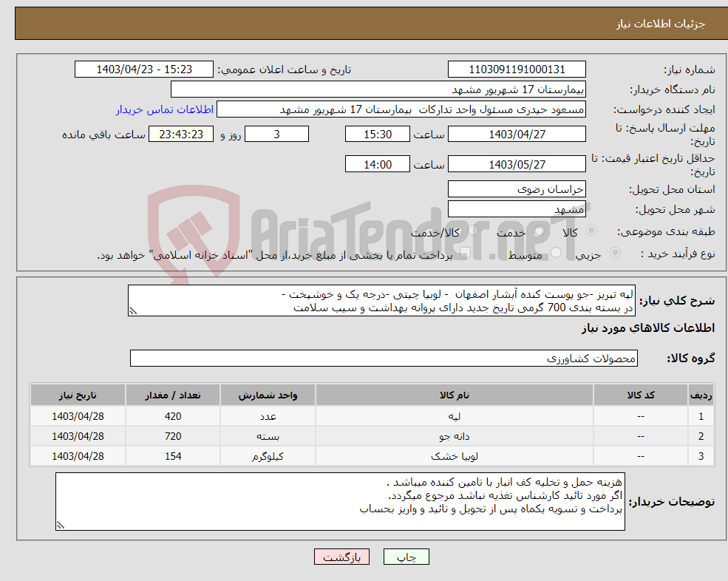Click the quantity cell 720
The image size is (728, 581).
click(x=173, y=436)
